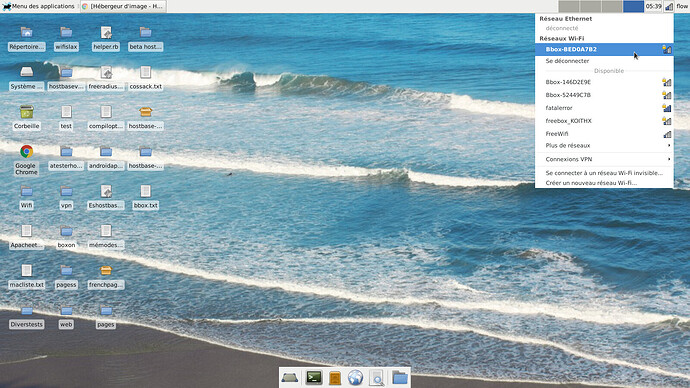Switch to the highlighted blue workspace in pager
Viewport: 690px width, 388px height.
(633, 6)
